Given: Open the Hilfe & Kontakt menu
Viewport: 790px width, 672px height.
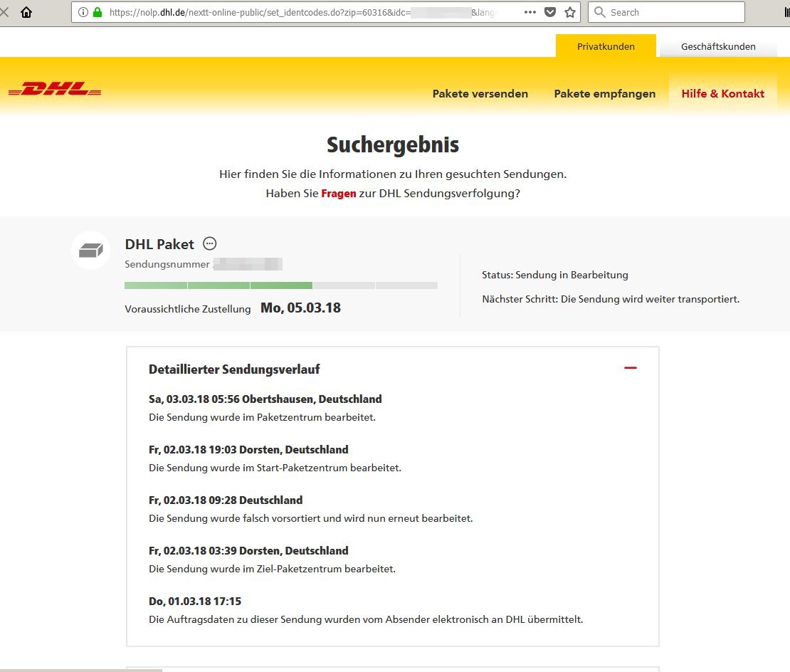Looking at the screenshot, I should point(722,94).
